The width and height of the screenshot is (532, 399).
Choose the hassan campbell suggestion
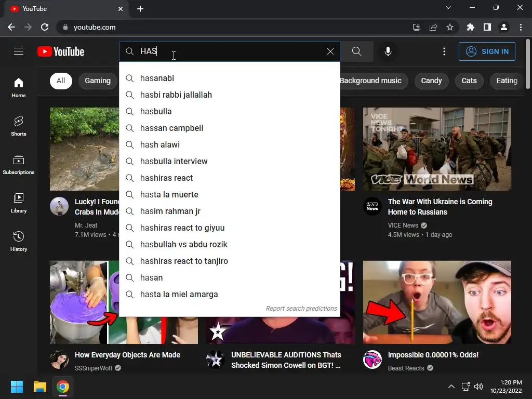pos(229,128)
